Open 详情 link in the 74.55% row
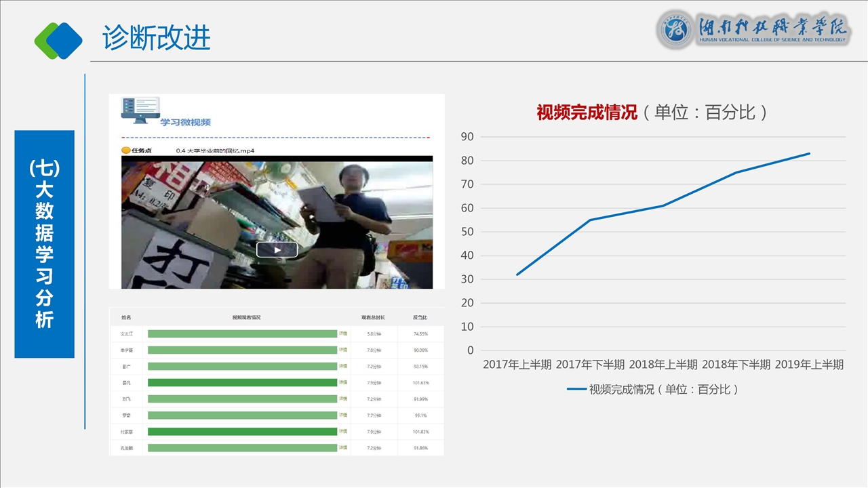This screenshot has height=488, width=868. point(343,333)
